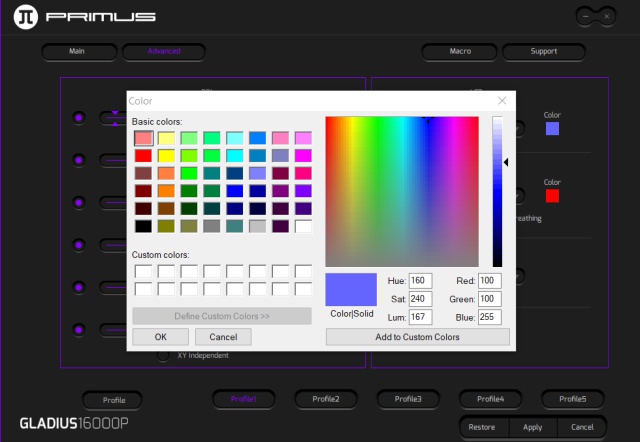Image resolution: width=640 pixels, height=442 pixels.
Task: Click the Green value field
Action: pyautogui.click(x=489, y=299)
